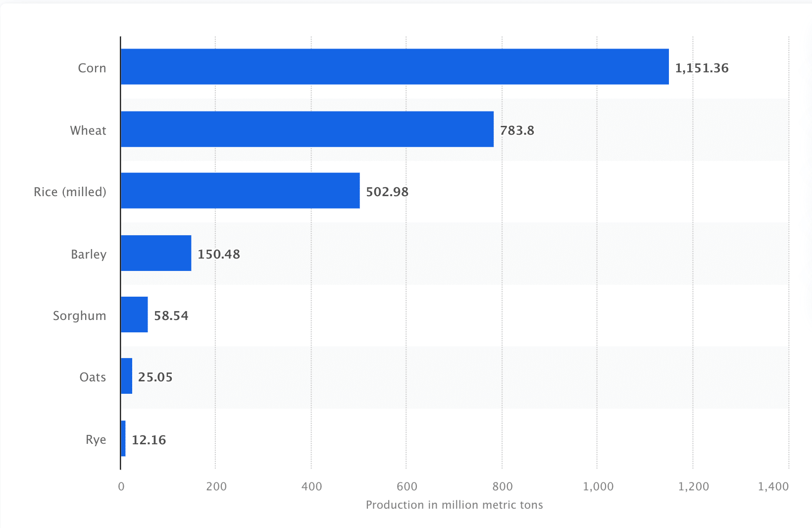This screenshot has height=528, width=812.
Task: Click the Rice (milled) bar
Action: click(x=240, y=190)
